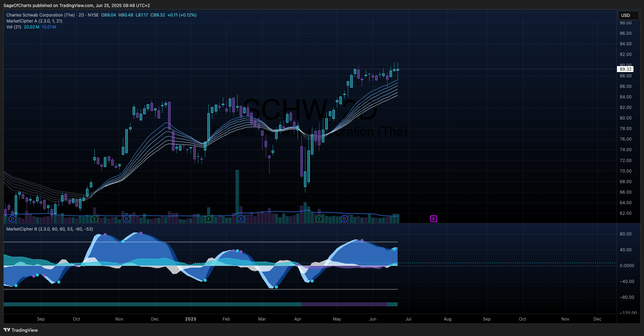
Task: Click the dividend D marker below February 2025 candles
Action: point(241,219)
